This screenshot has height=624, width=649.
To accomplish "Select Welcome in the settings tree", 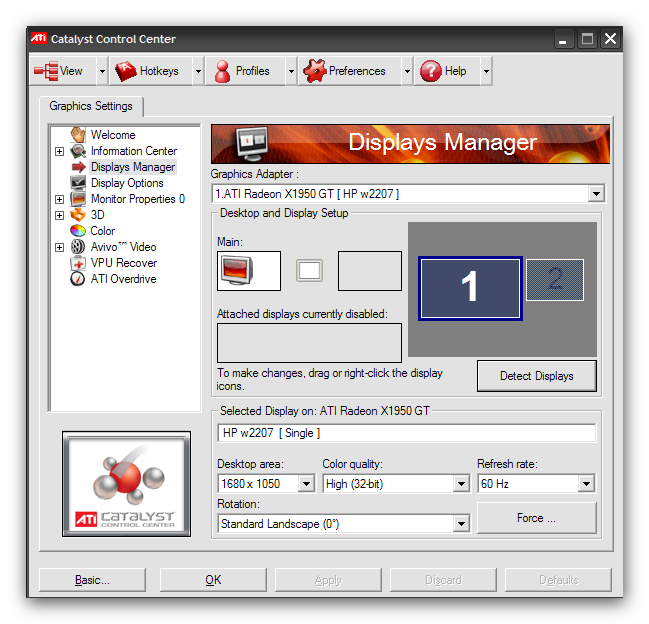I will 113,135.
